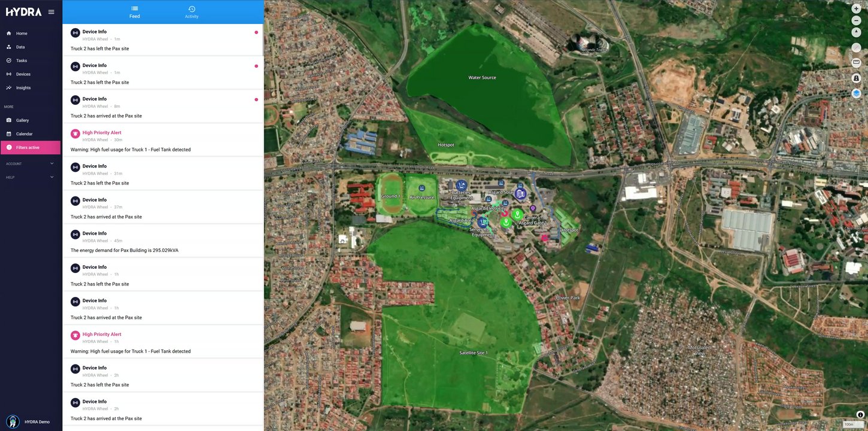This screenshot has height=431, width=868.
Task: Open the Gallery page
Action: click(x=31, y=120)
